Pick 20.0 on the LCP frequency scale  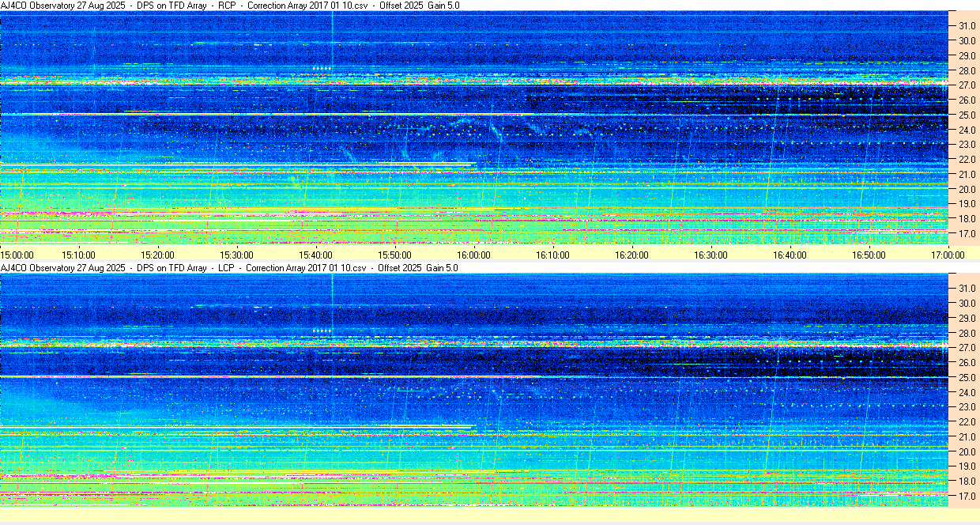[x=967, y=452]
